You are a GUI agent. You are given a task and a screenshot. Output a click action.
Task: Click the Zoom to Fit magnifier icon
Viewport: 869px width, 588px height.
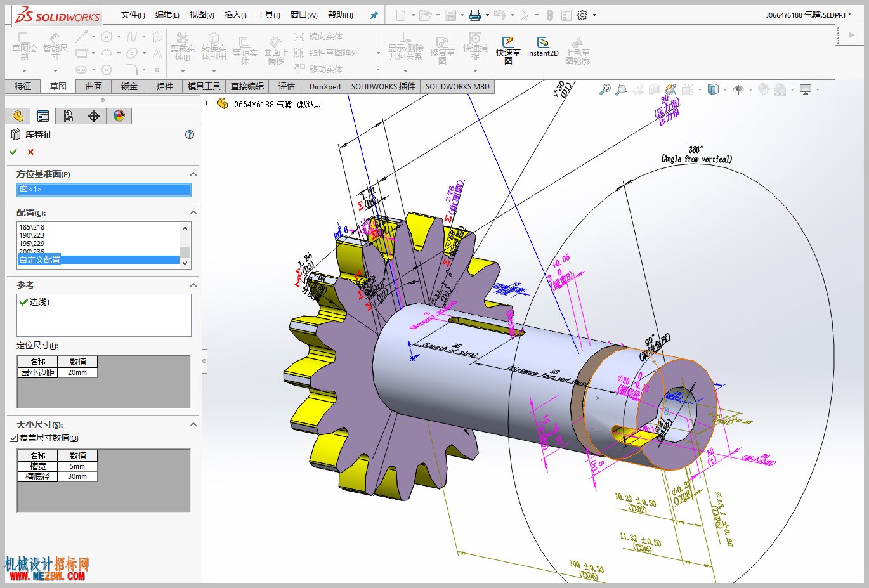[x=604, y=89]
